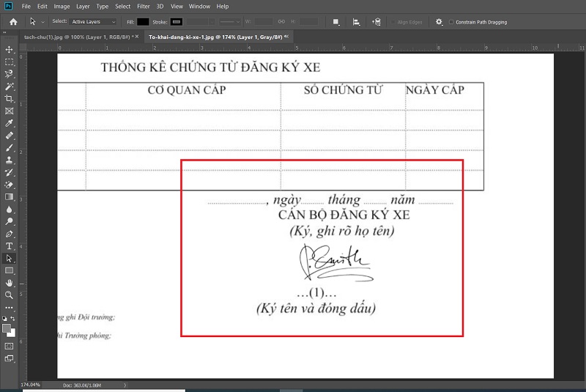Select the Horizontal Type tool
The image size is (586, 392).
[9, 246]
